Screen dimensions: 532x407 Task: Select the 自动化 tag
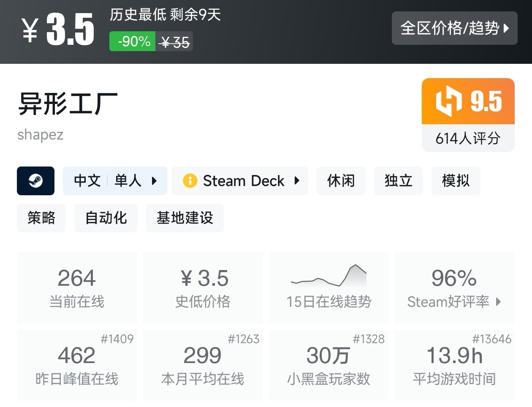pyautogui.click(x=106, y=218)
